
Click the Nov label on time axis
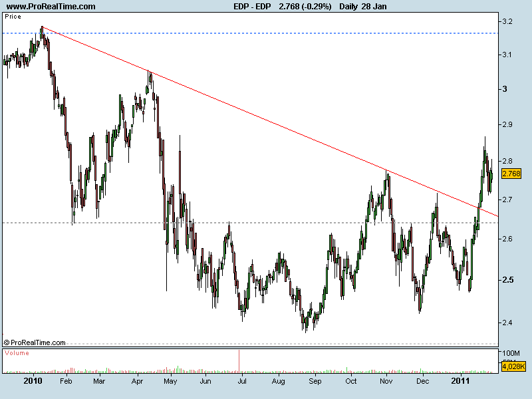[x=386, y=381]
